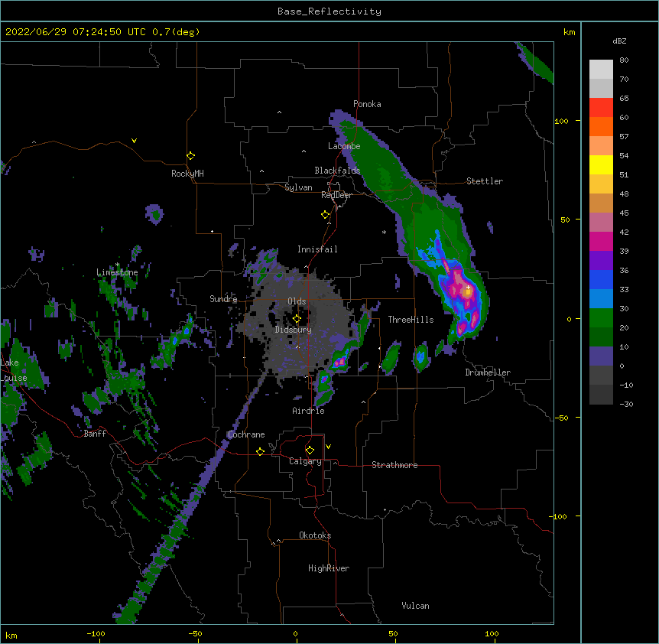Click the white asterisk east of Innisfail
This screenshot has width=659, height=644.
tap(384, 232)
